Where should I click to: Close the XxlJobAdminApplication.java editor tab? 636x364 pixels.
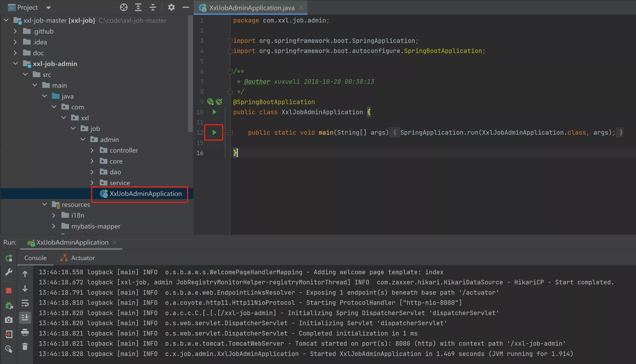coord(301,8)
